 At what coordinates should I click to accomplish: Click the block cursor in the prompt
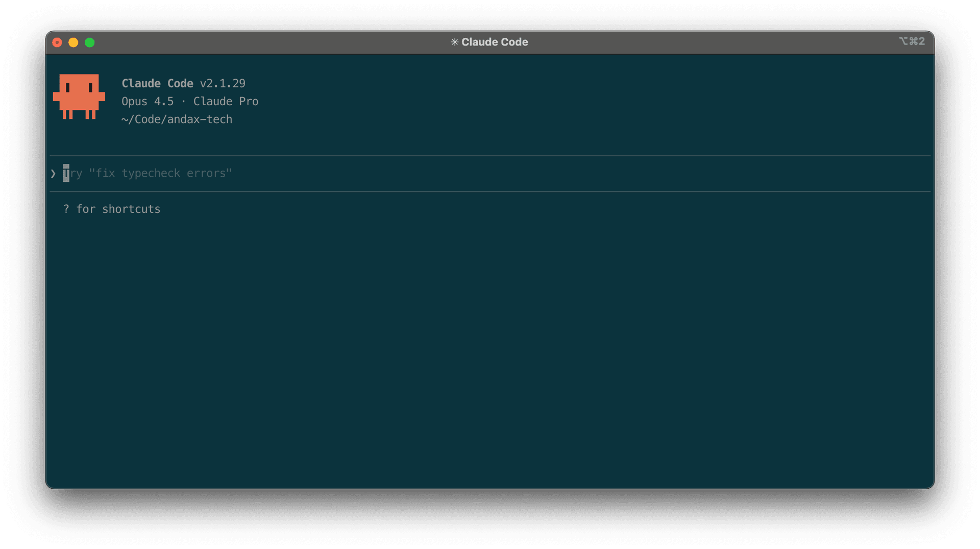point(66,174)
